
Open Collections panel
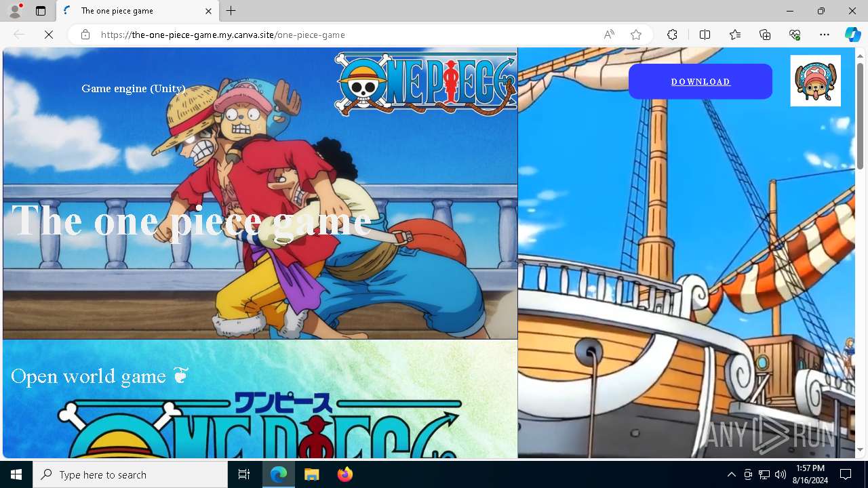[x=765, y=35]
